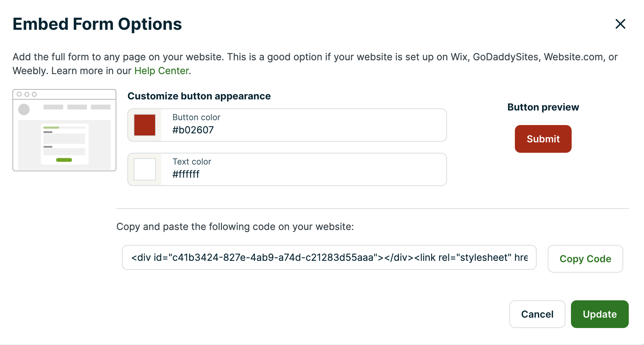Apply changes with the Update button
This screenshot has height=345, width=644.
(x=600, y=314)
